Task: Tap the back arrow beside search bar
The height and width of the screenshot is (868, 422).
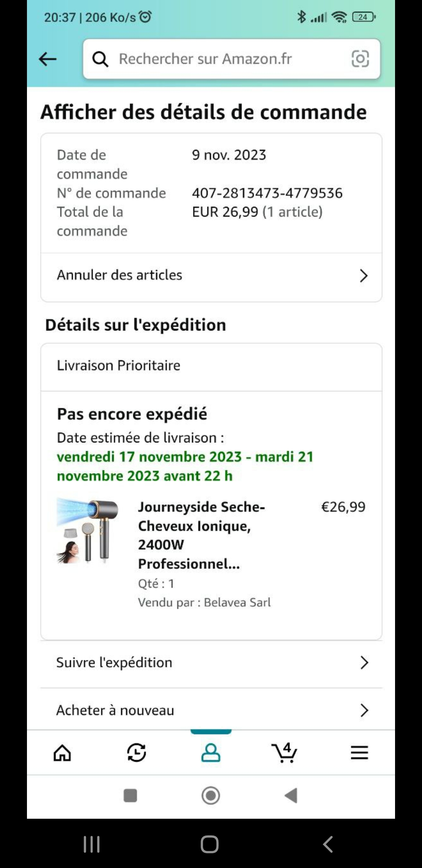Action: click(48, 59)
